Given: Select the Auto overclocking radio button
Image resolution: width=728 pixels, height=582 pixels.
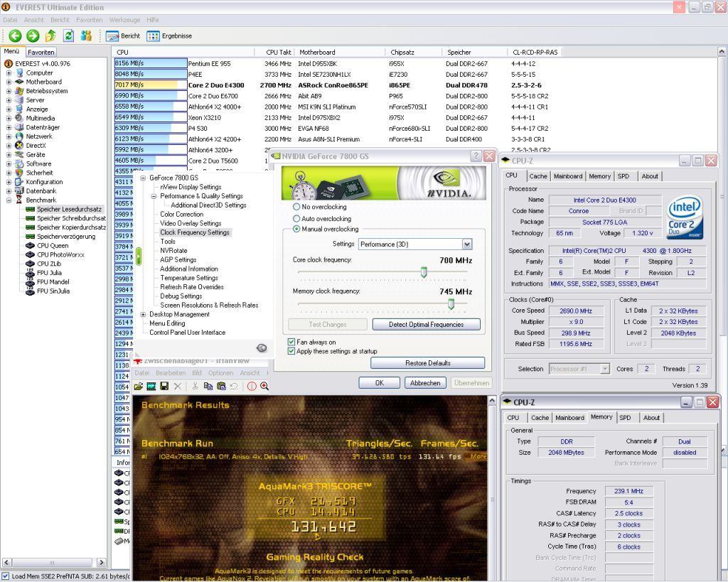Looking at the screenshot, I should click(x=296, y=218).
